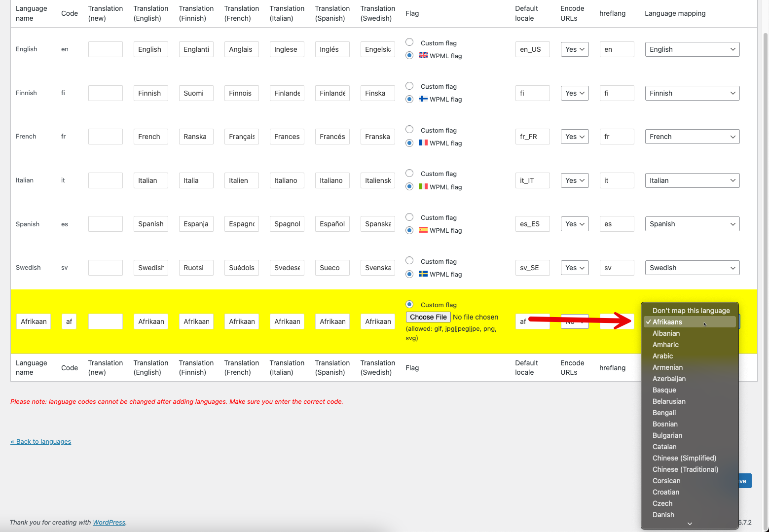Image resolution: width=769 pixels, height=532 pixels.
Task: Select Croatian in mapping list
Action: click(x=690, y=492)
